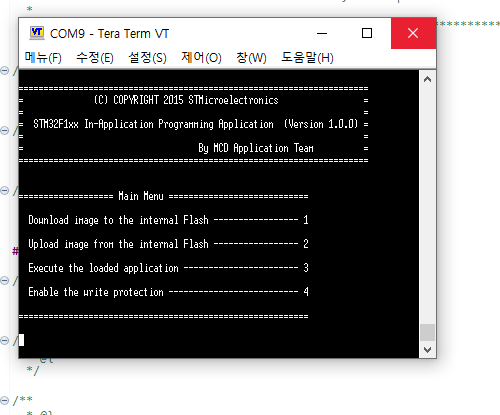Click the terminal scrollbar down arrow
The width and height of the screenshot is (500, 415).
[x=427, y=350]
